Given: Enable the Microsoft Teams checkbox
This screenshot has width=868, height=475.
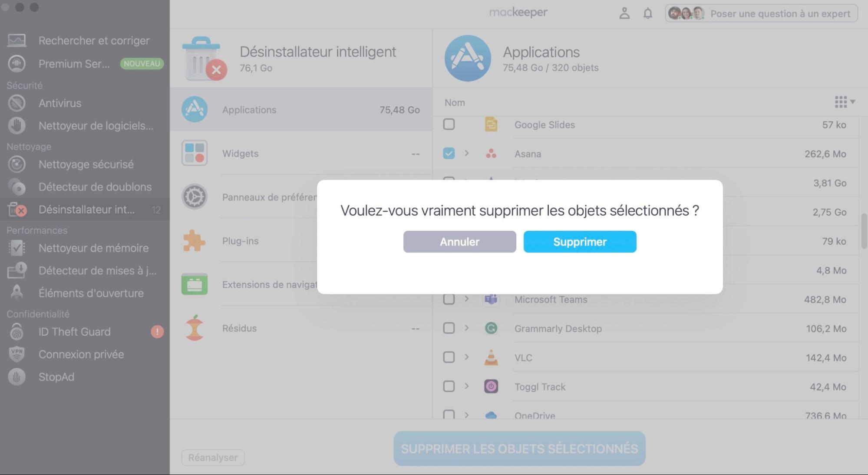Looking at the screenshot, I should (x=449, y=299).
